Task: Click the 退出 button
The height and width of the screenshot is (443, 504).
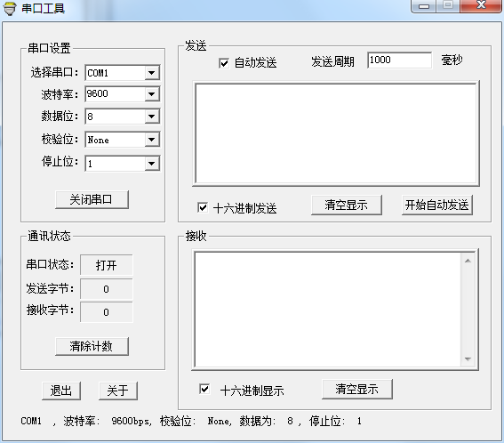Action: click(x=61, y=391)
